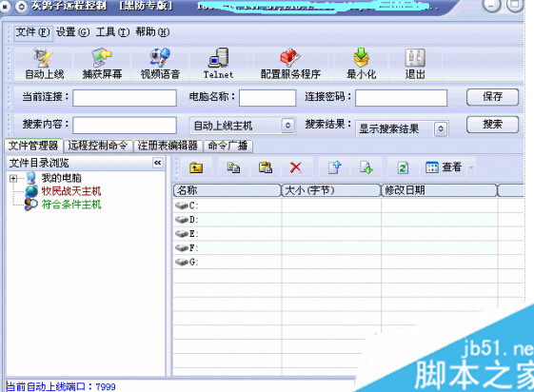Image resolution: width=534 pixels, height=392 pixels.
Task: Select 我的电脑 in directory tree
Action: tap(61, 178)
